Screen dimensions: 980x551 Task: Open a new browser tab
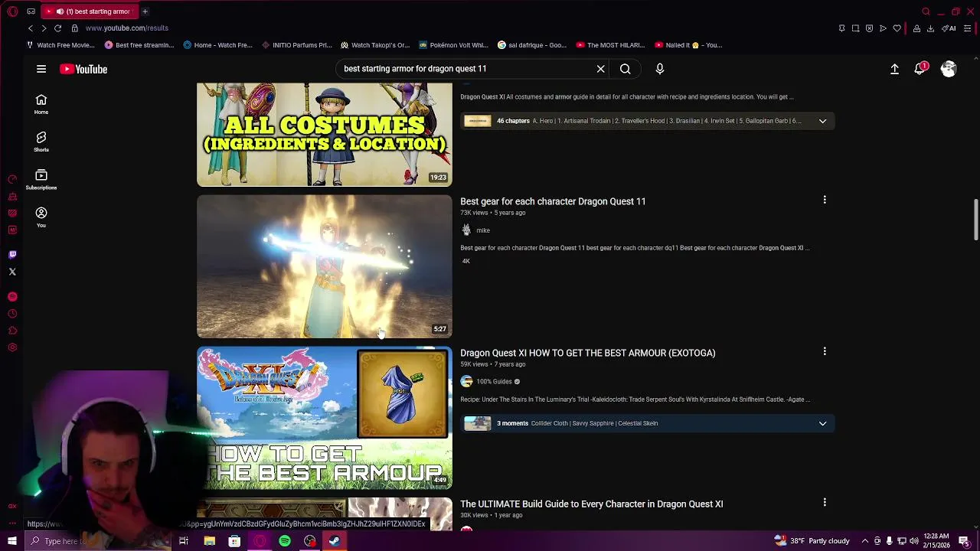tap(145, 11)
